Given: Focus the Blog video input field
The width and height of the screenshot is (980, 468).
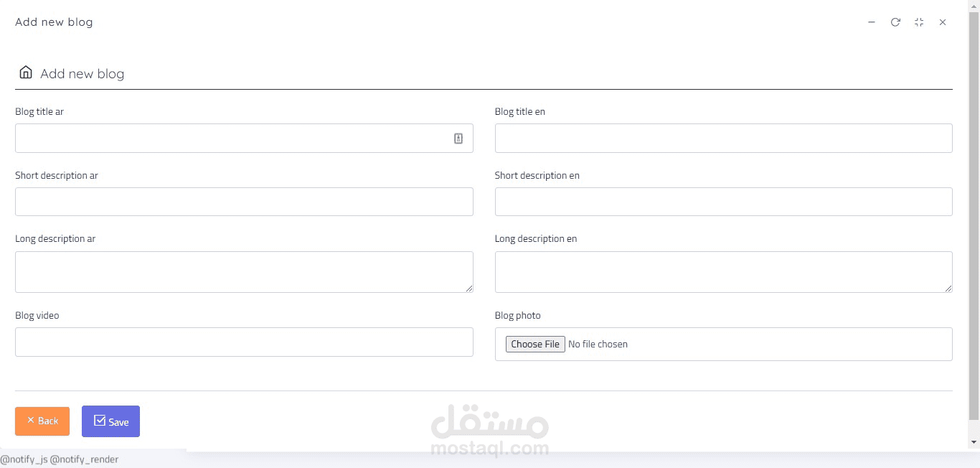Looking at the screenshot, I should (244, 342).
